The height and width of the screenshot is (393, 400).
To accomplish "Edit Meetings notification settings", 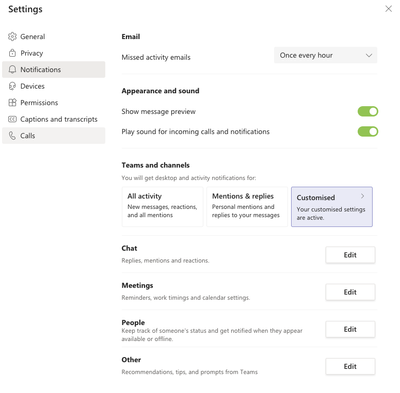I will pos(350,292).
